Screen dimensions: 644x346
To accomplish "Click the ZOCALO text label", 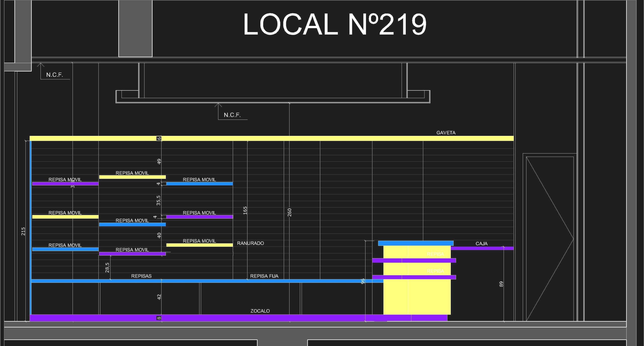I will click(260, 311).
